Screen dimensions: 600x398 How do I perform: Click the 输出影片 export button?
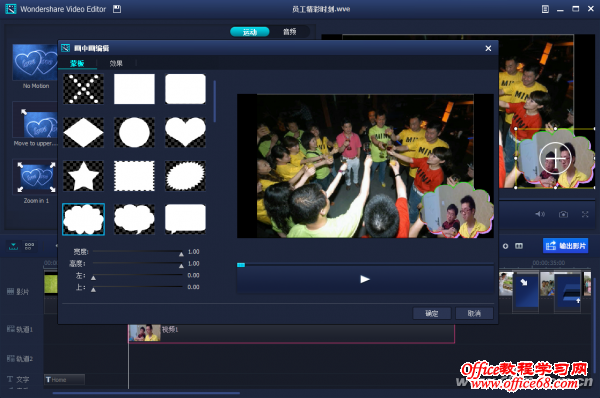tap(566, 246)
